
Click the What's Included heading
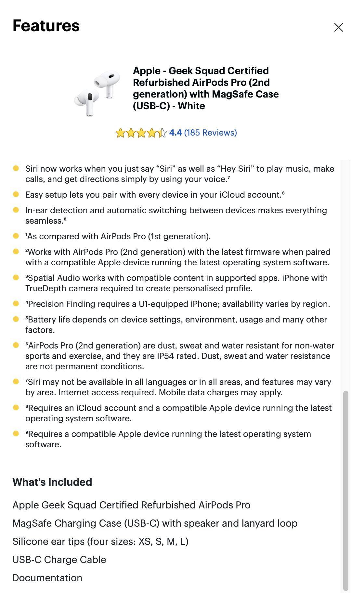52,482
